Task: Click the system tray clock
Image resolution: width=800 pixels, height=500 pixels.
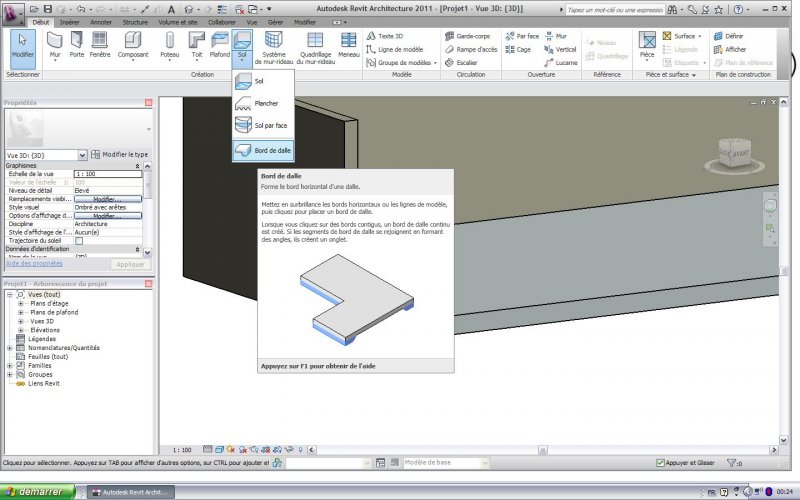Action: (784, 492)
